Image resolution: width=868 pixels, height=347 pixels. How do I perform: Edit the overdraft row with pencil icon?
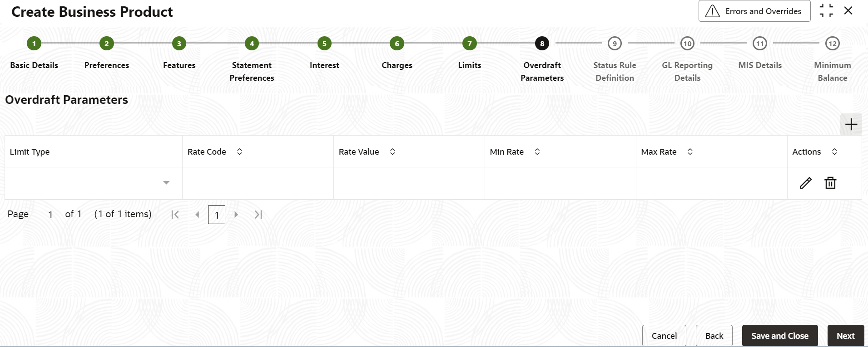(x=805, y=183)
